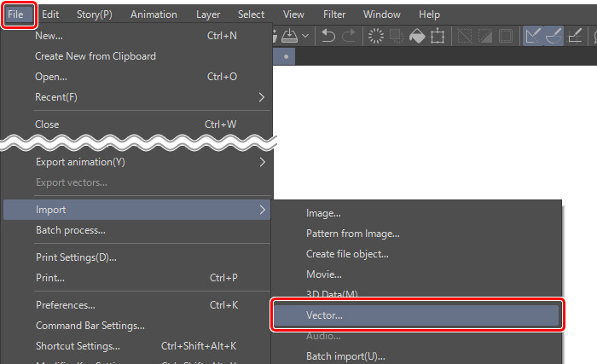Toggle the Snap to Ruler icon
The image size is (597, 364).
(534, 36)
